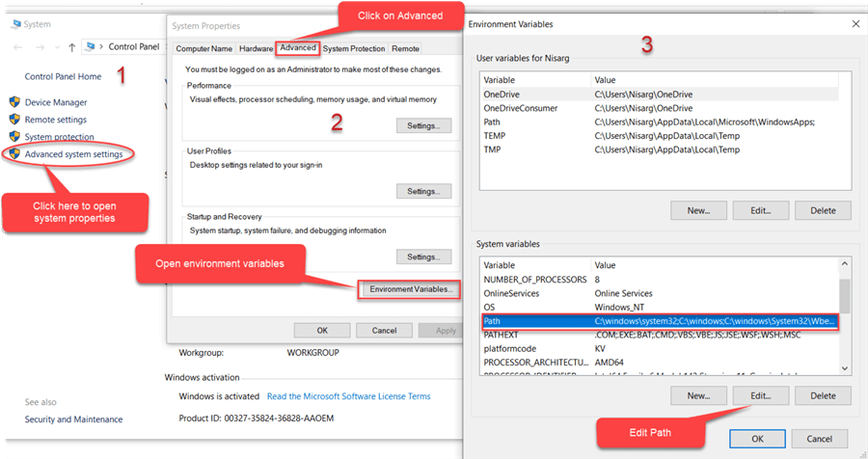Image resolution: width=868 pixels, height=459 pixels.
Task: Click New under User variables
Action: pyautogui.click(x=698, y=210)
